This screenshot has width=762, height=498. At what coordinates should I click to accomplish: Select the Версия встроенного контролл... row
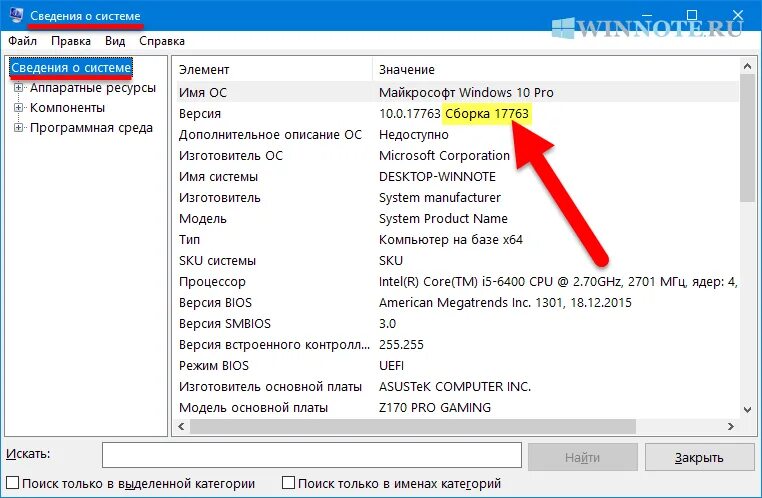pyautogui.click(x=457, y=344)
